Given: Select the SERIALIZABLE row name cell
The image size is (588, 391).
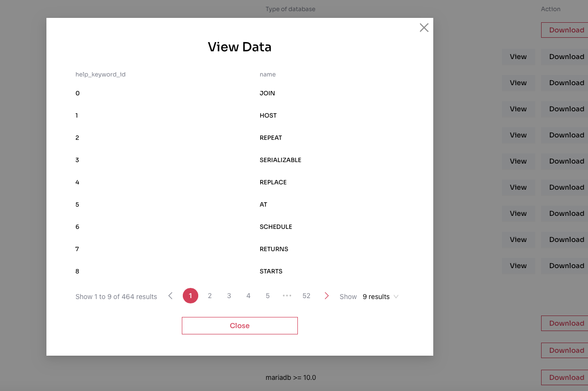Looking at the screenshot, I should (280, 160).
